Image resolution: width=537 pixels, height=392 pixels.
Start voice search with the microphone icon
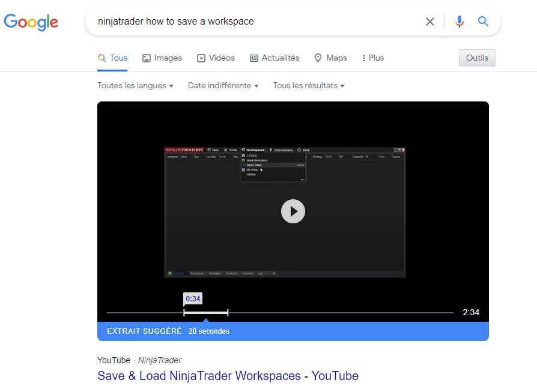coord(460,22)
